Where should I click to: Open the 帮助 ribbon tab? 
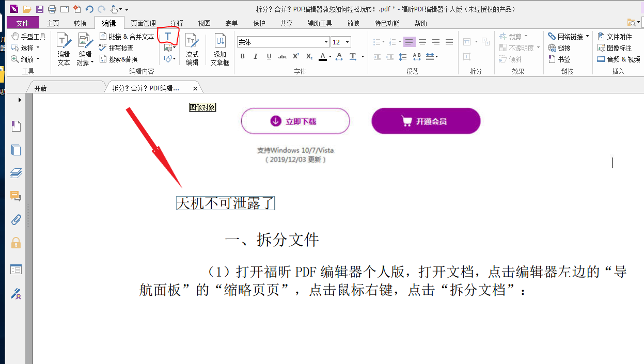click(421, 23)
